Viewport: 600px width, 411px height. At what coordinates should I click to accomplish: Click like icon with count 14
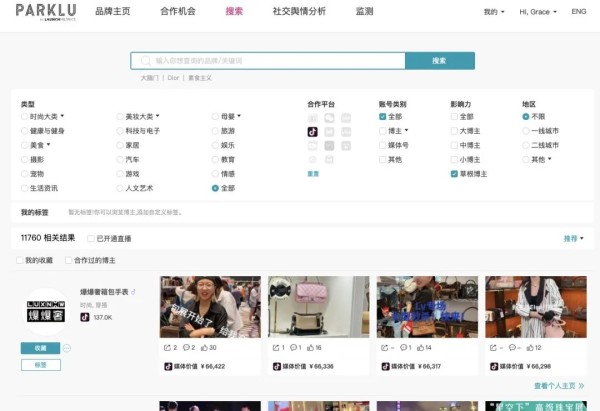[x=421, y=347]
